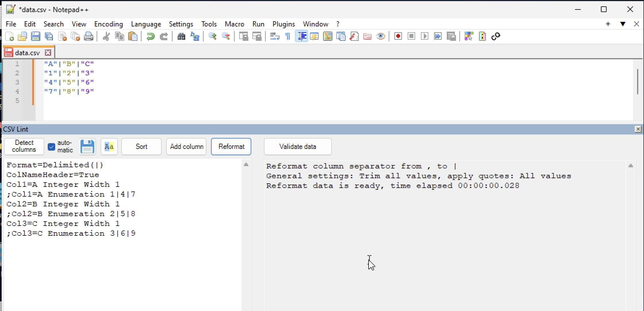Select the data.csv tab

[27, 52]
